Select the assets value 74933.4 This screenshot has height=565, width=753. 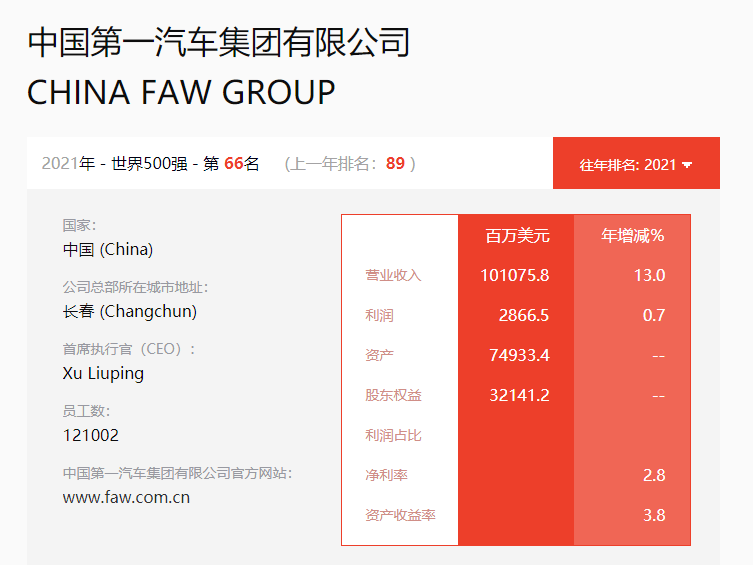[x=520, y=355]
